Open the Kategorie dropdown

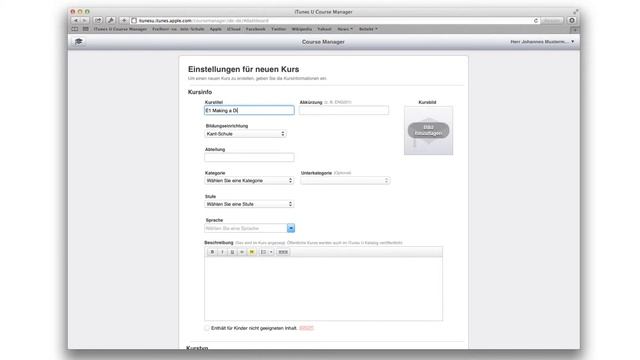tap(249, 180)
